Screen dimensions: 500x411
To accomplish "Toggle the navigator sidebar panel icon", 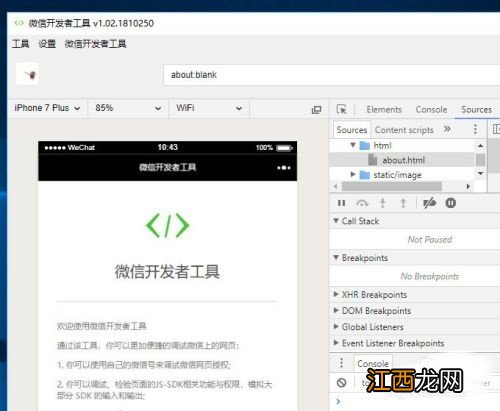I will click(x=496, y=129).
